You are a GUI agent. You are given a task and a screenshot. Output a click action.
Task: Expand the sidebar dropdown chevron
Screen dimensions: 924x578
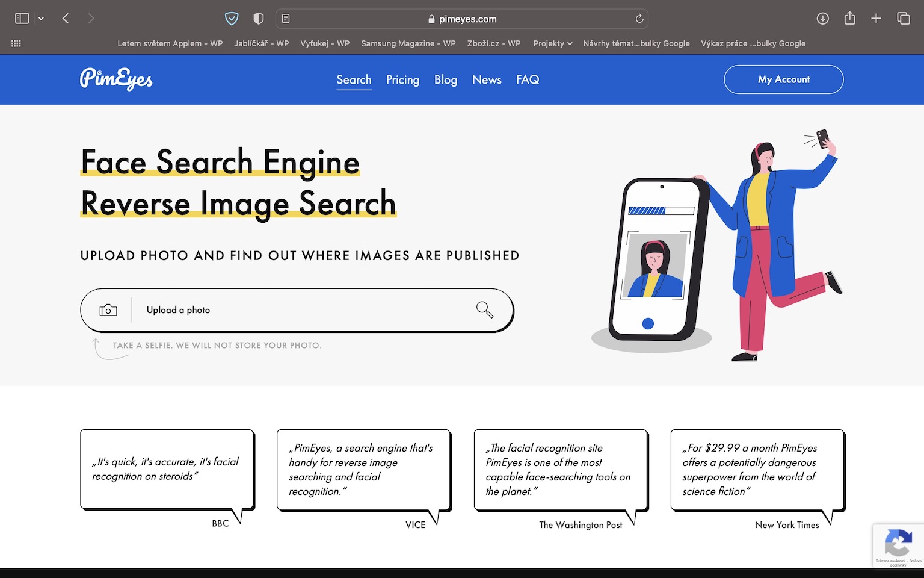pyautogui.click(x=41, y=19)
